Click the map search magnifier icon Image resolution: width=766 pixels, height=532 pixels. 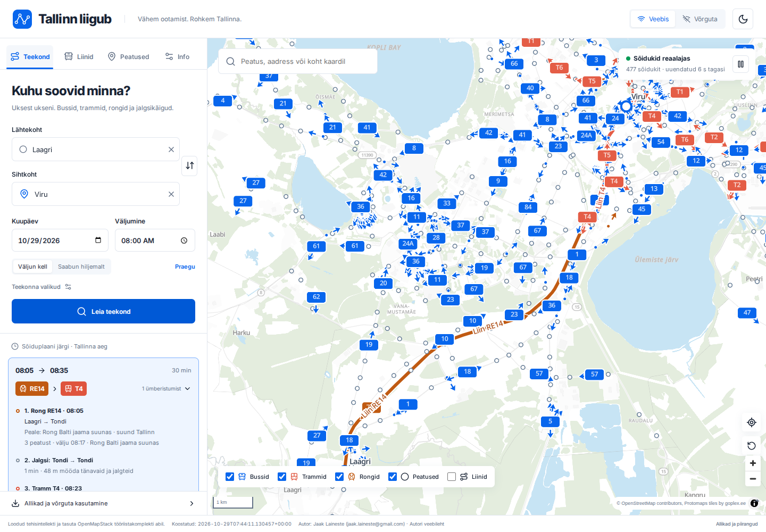click(230, 62)
